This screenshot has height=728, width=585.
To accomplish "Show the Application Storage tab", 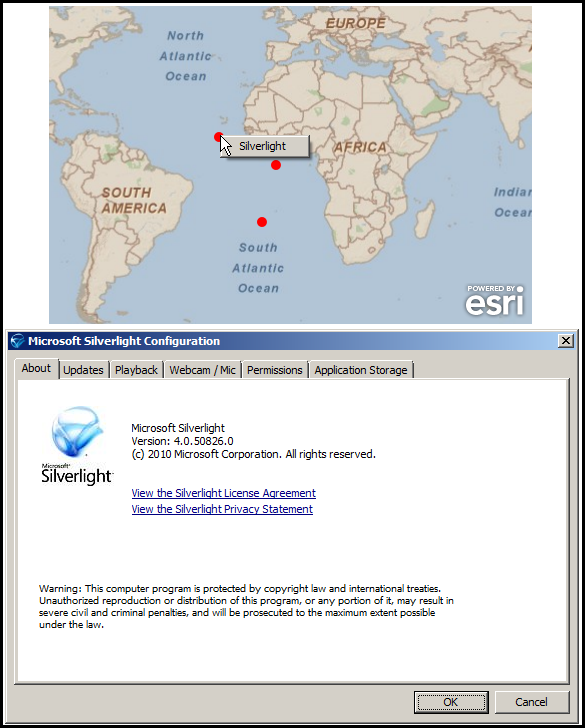I will 361,370.
